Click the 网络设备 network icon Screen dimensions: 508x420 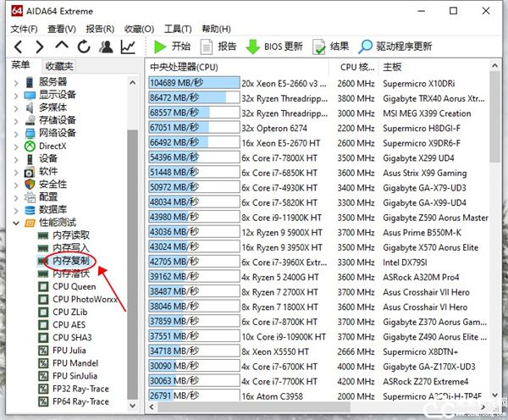pos(30,133)
